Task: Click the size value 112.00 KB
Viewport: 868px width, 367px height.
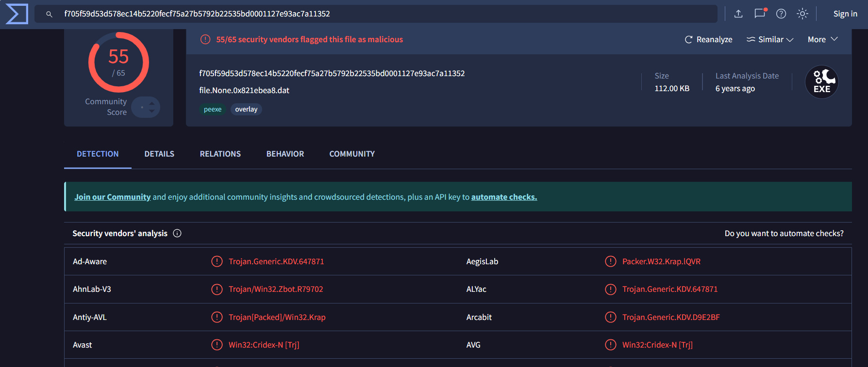Action: (x=672, y=88)
